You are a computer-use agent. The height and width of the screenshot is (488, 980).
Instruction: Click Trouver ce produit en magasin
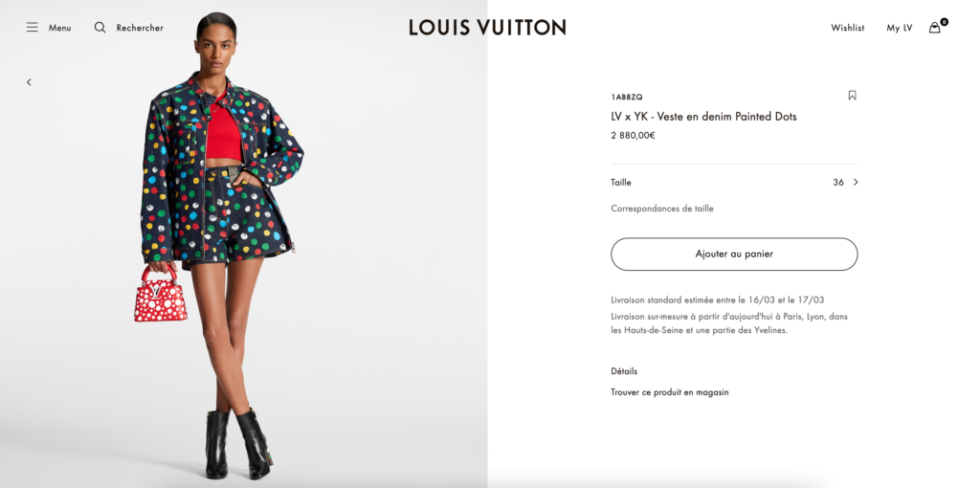coord(669,392)
